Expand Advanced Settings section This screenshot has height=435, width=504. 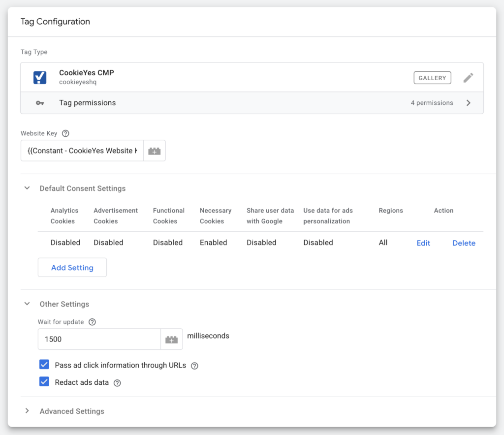click(x=28, y=410)
